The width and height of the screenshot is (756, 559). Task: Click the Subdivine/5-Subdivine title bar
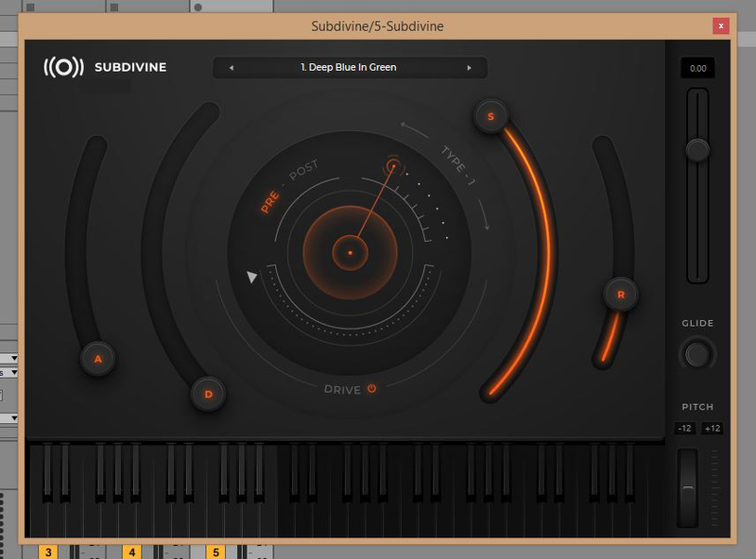(377, 26)
